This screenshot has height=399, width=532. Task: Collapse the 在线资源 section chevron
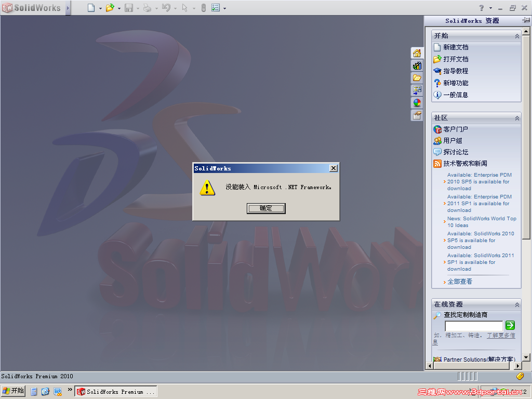pos(517,304)
